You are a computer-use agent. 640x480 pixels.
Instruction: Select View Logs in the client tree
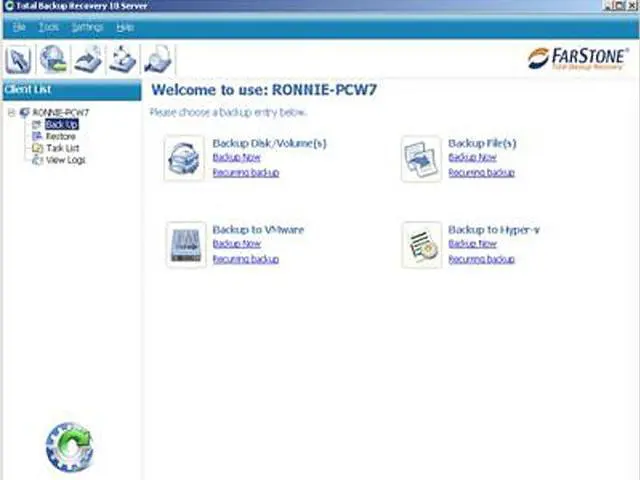[65, 160]
